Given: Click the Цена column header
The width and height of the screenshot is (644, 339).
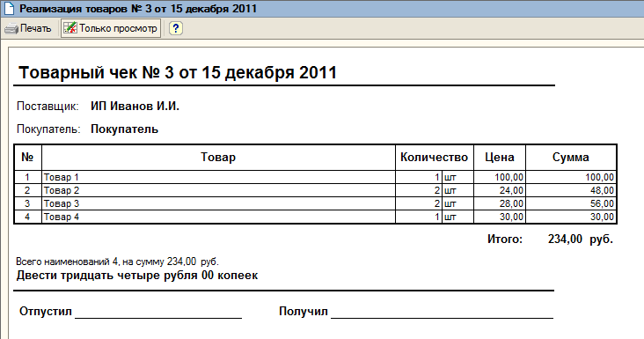Looking at the screenshot, I should tap(500, 158).
